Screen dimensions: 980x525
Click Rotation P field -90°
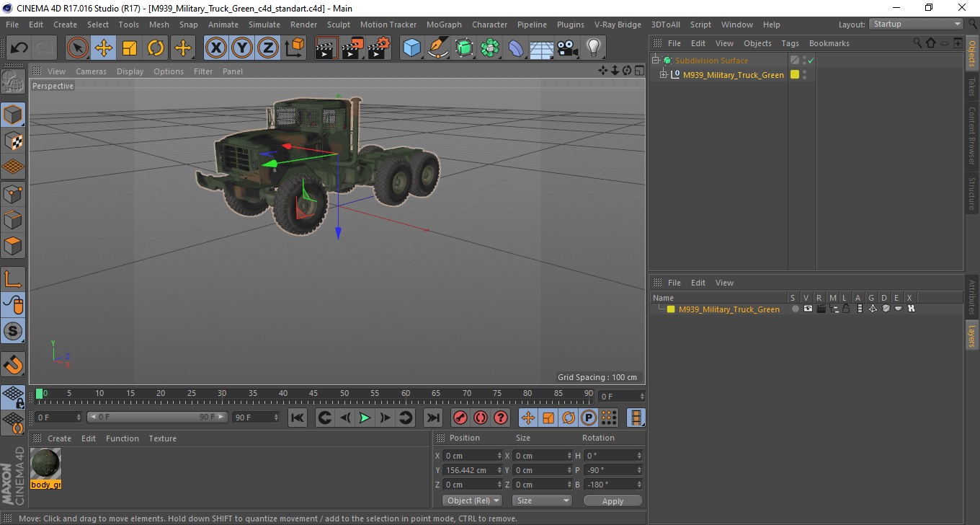[612, 470]
